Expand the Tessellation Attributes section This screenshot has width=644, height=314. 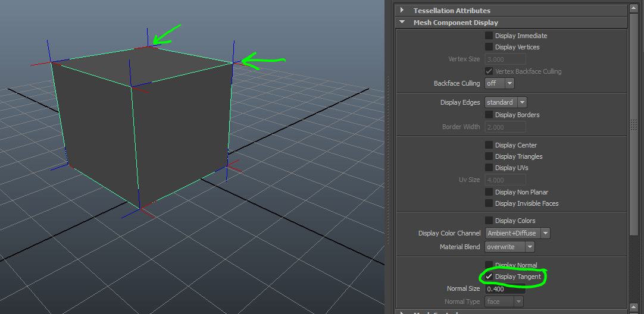point(402,10)
